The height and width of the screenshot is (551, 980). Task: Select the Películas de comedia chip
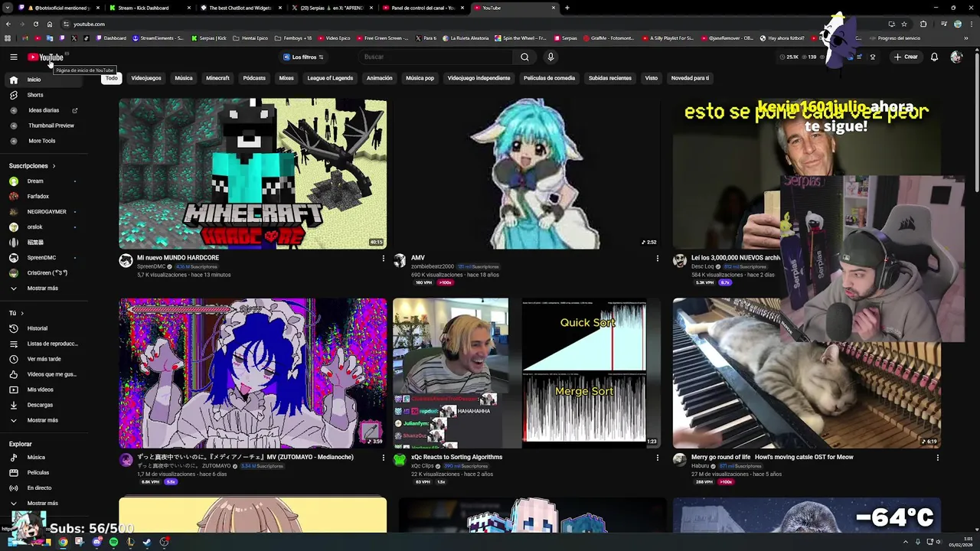[x=549, y=78]
